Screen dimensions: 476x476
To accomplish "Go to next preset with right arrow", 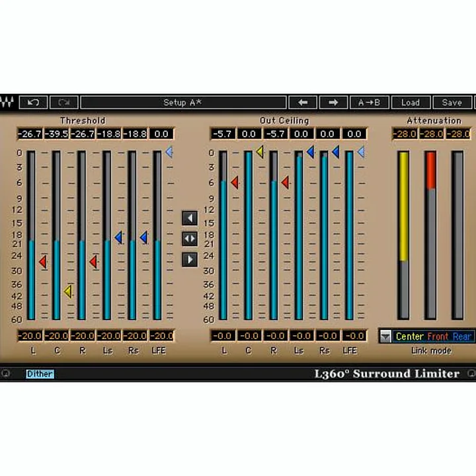I will [333, 102].
